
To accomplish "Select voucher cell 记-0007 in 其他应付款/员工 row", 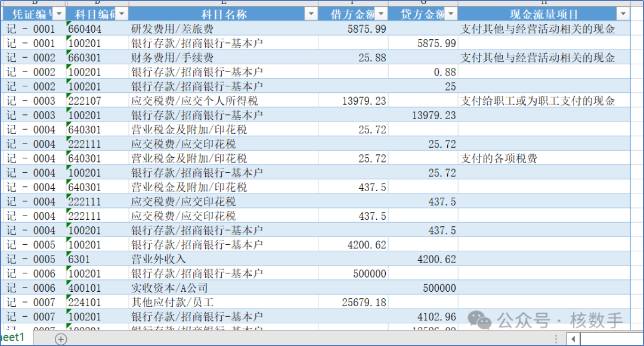I will click(33, 302).
